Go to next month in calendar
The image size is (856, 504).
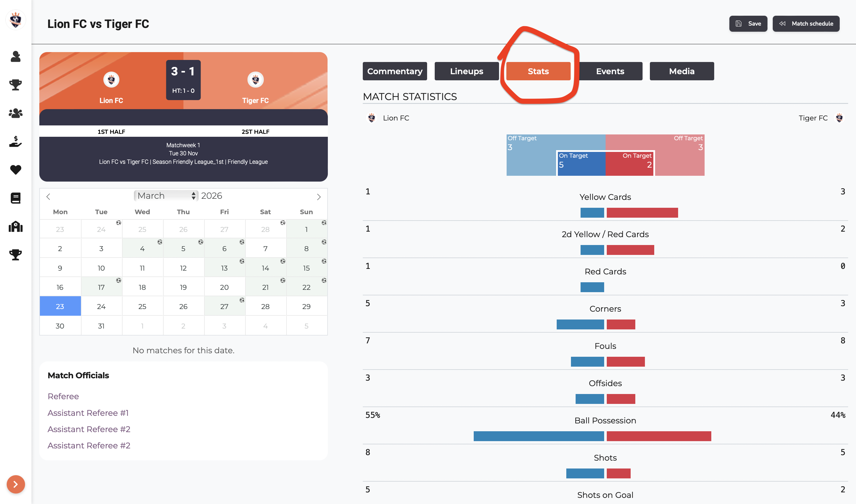coord(319,197)
